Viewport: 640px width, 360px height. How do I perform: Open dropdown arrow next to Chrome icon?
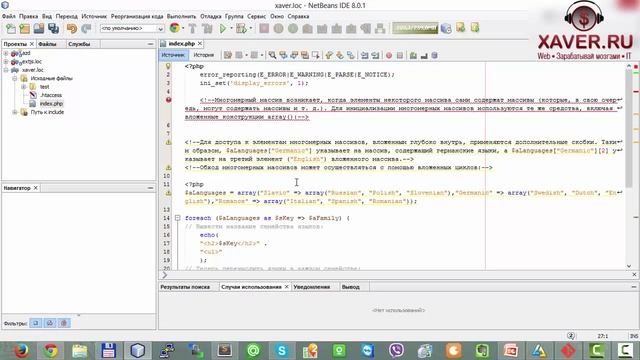(183, 28)
